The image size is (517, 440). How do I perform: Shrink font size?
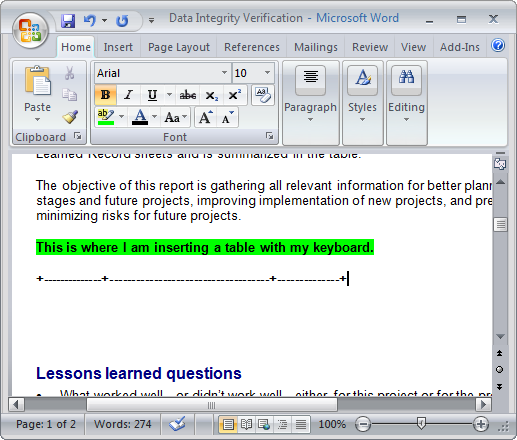coord(227,117)
